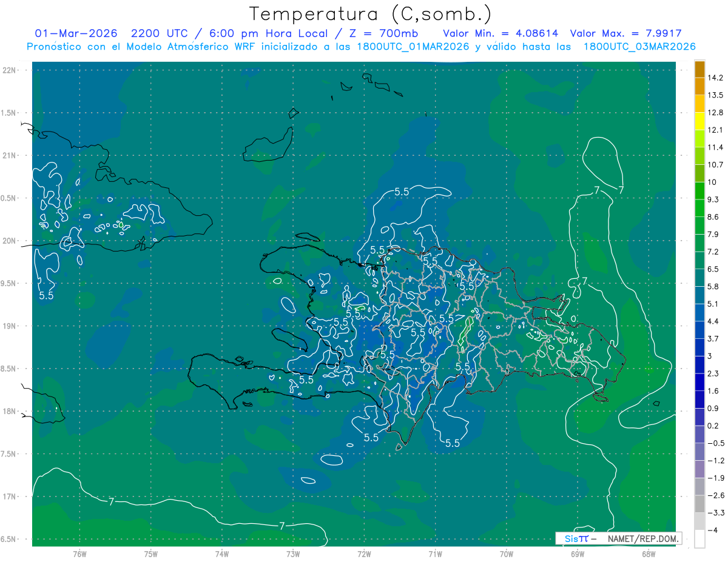Click the '-3.3' colorbar label
This screenshot has width=728, height=562.
click(715, 513)
